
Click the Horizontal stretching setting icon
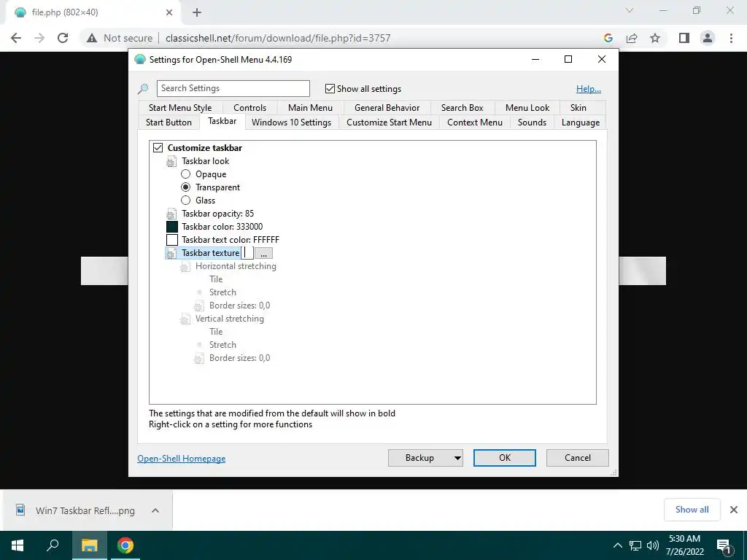pyautogui.click(x=185, y=267)
